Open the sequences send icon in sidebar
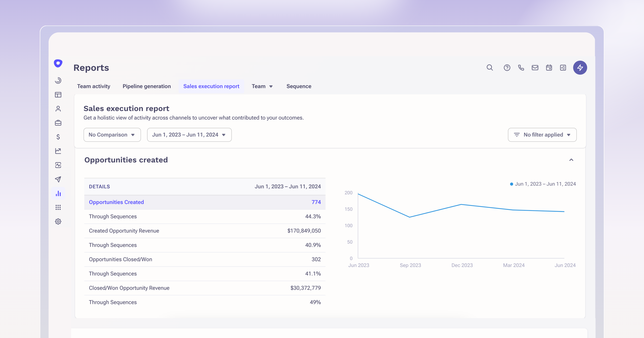 (58, 179)
